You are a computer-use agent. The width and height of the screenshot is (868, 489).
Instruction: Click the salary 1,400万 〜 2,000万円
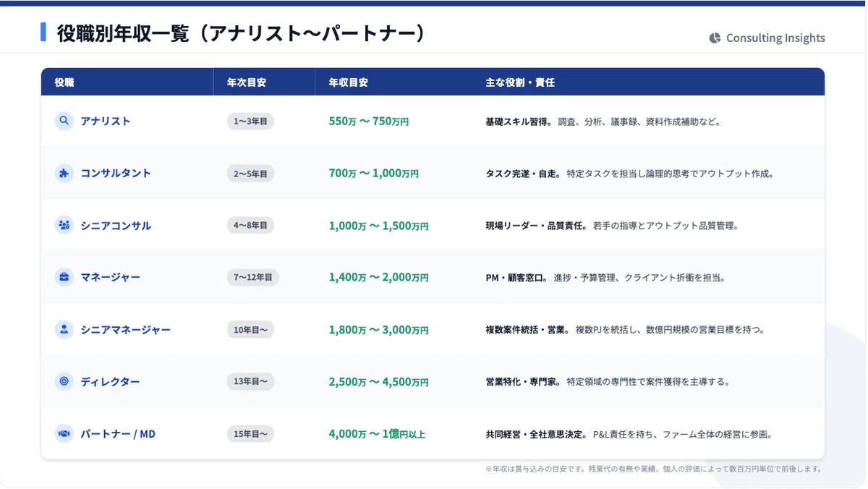pos(379,278)
